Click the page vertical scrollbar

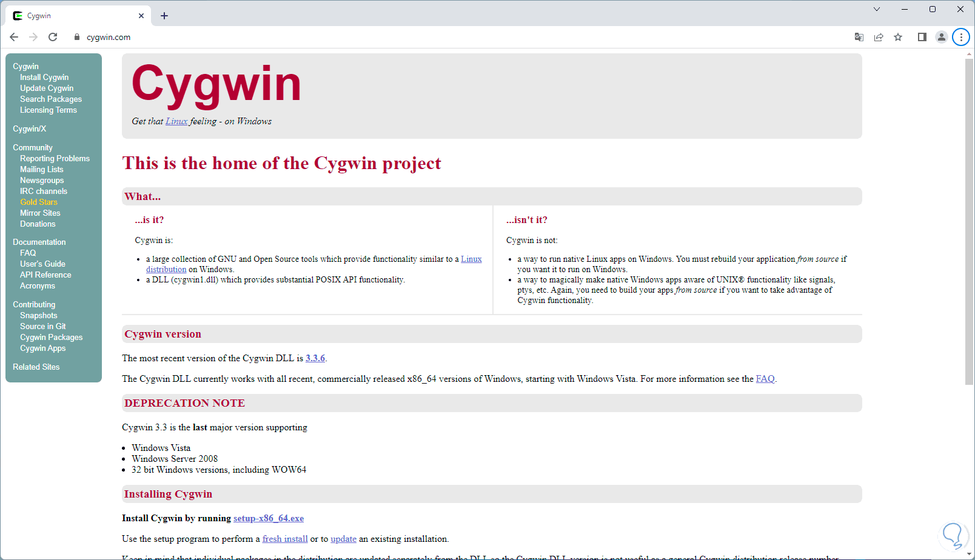(969, 221)
